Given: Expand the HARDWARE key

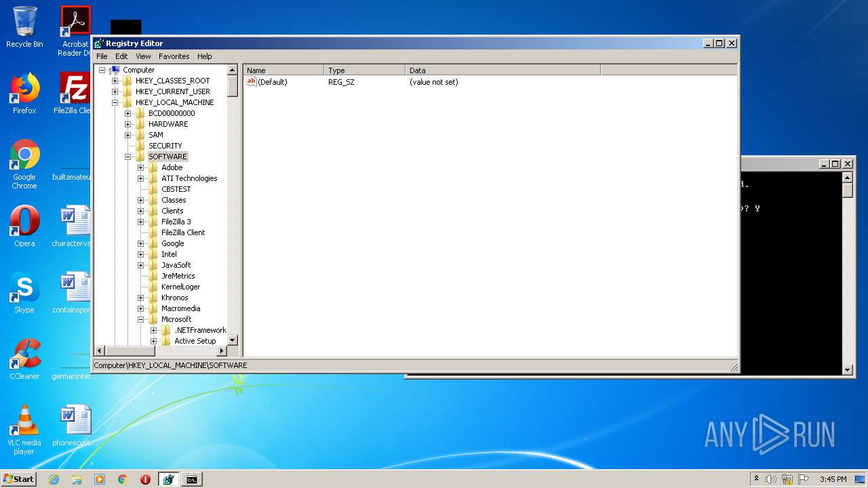Looking at the screenshot, I should (127, 124).
